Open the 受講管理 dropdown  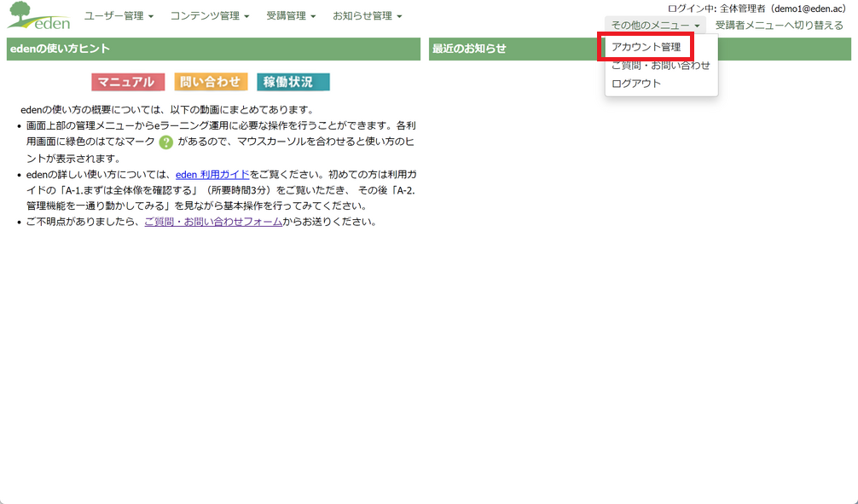[x=291, y=16]
